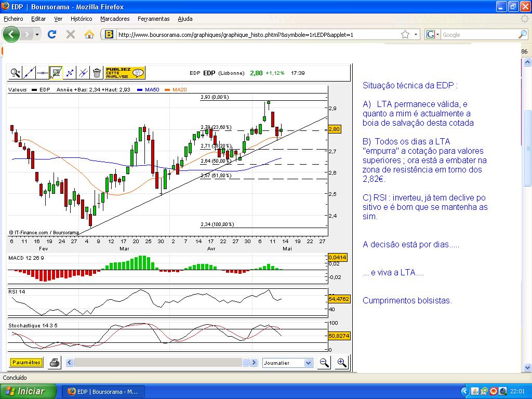Click the 2,34 (100,00%) Fibonacci label

[217, 224]
